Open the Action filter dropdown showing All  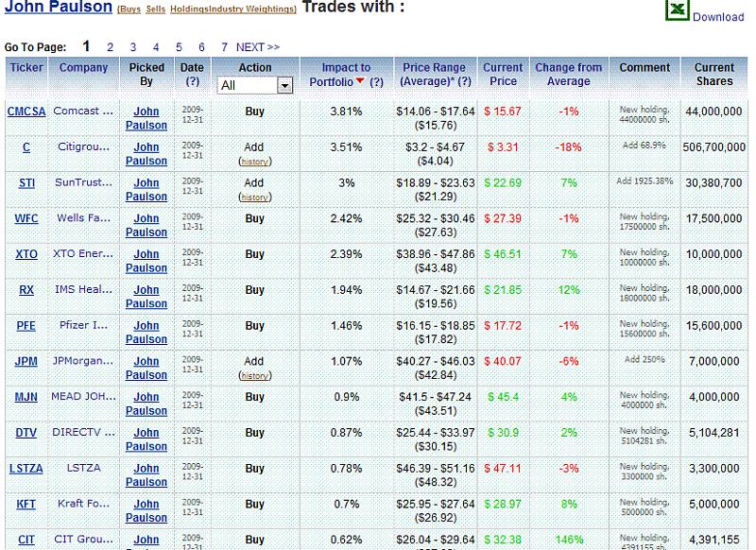click(254, 85)
